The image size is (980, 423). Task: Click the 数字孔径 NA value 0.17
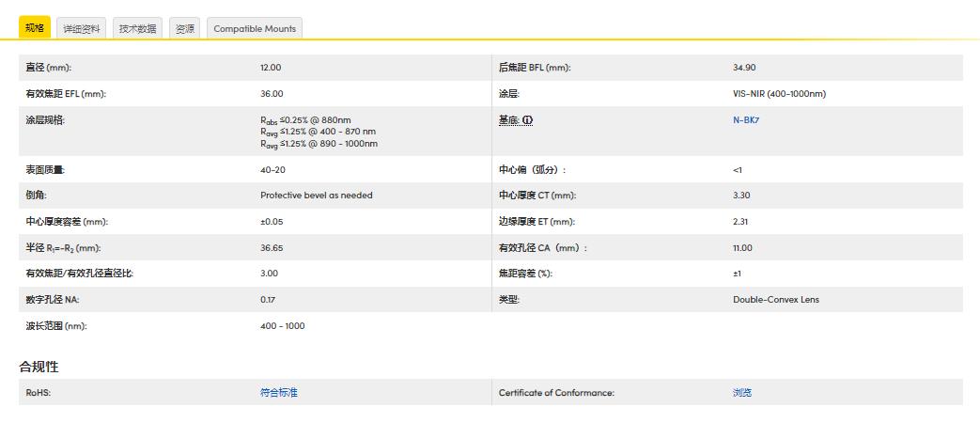pos(269,300)
